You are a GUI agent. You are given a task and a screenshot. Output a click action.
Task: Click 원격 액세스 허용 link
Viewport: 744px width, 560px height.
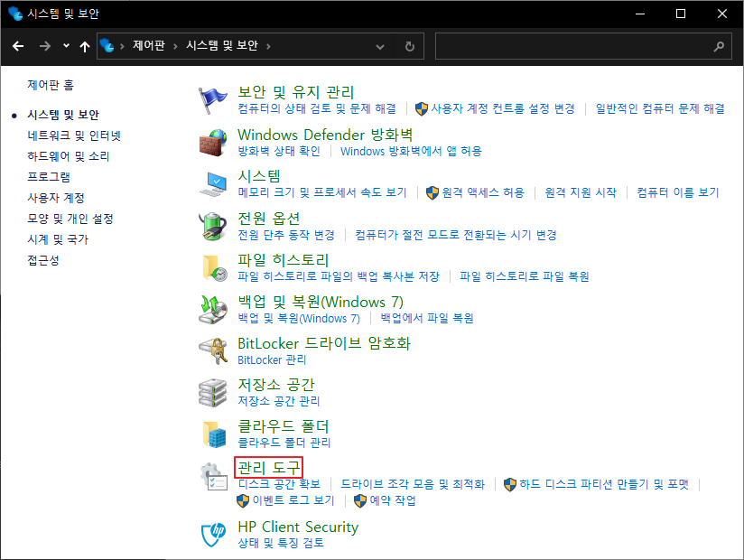[483, 192]
